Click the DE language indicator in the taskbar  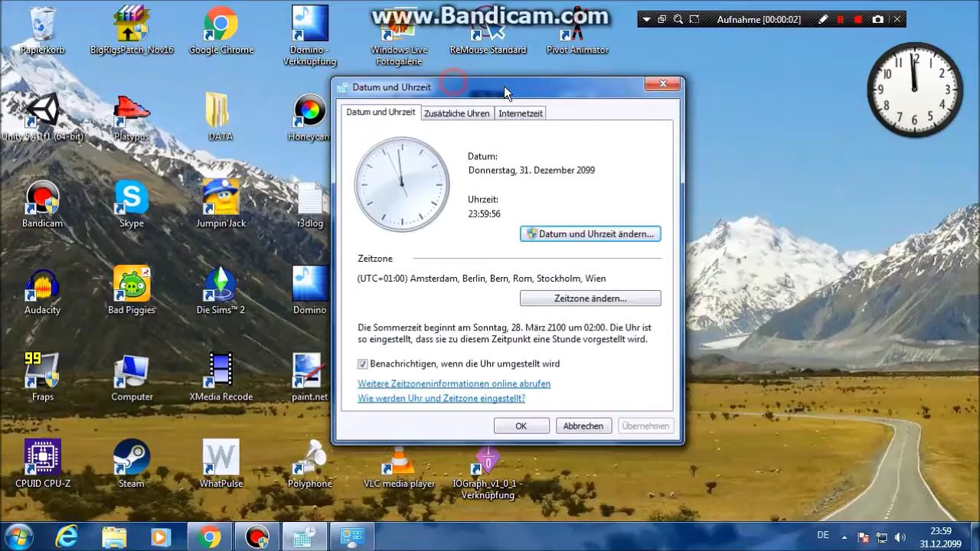click(x=823, y=536)
